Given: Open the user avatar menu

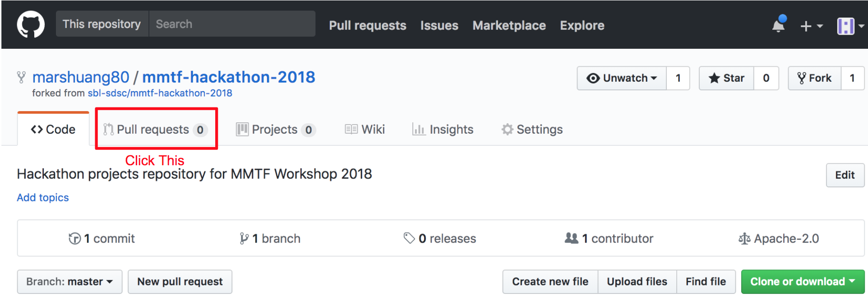Looking at the screenshot, I should point(850,26).
